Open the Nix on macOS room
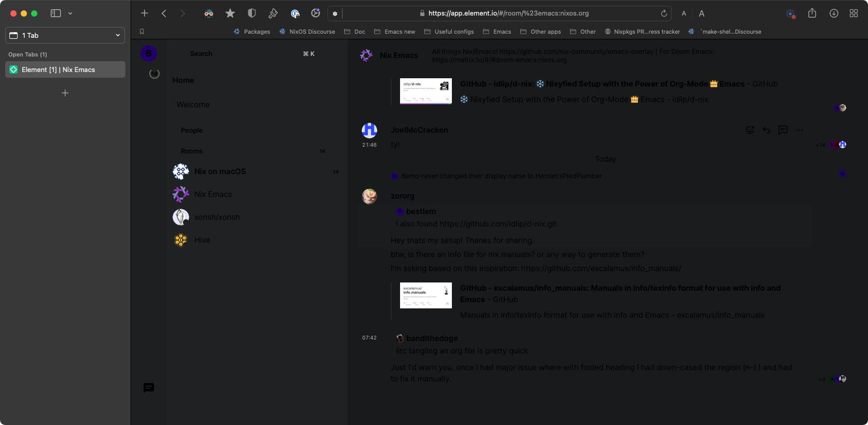 click(x=256, y=172)
